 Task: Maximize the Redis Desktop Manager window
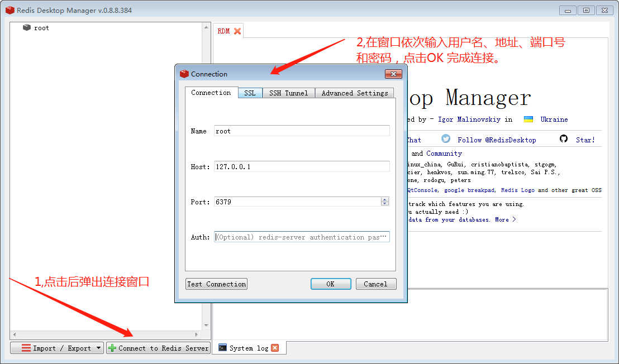[586, 11]
